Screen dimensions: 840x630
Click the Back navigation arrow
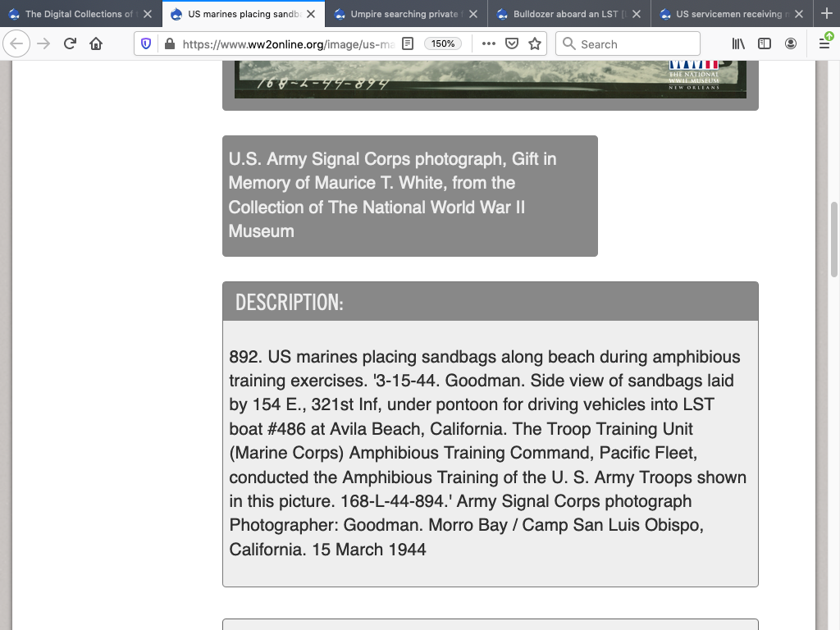pyautogui.click(x=17, y=43)
